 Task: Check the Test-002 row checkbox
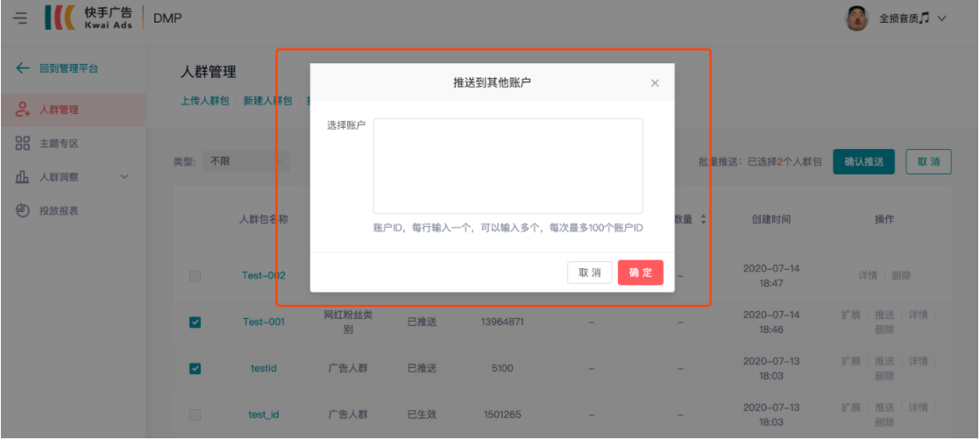click(x=195, y=275)
